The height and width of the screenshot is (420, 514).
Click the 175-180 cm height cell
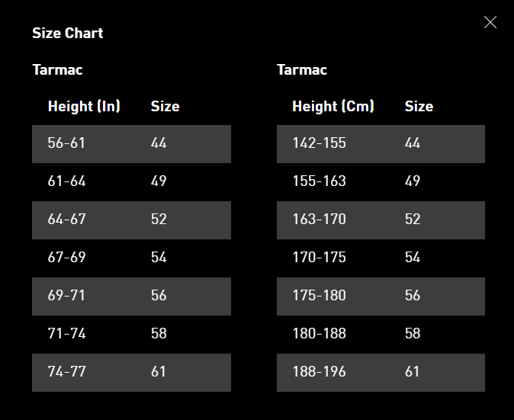(319, 296)
